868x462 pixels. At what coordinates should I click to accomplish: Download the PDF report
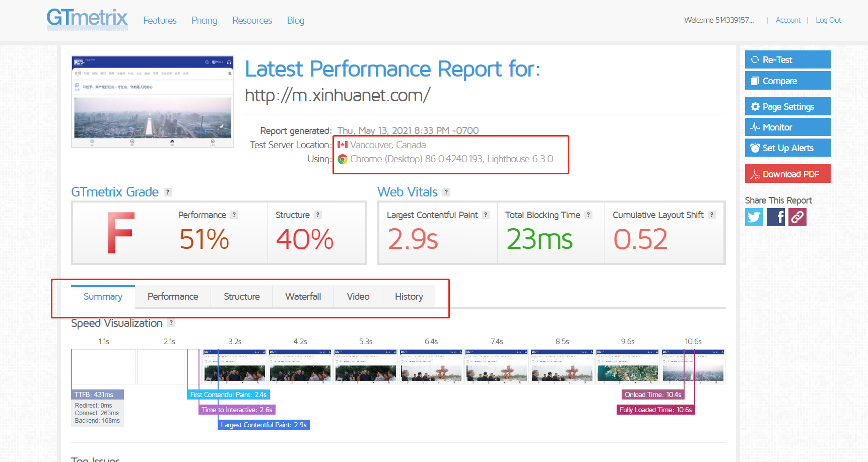(x=788, y=174)
